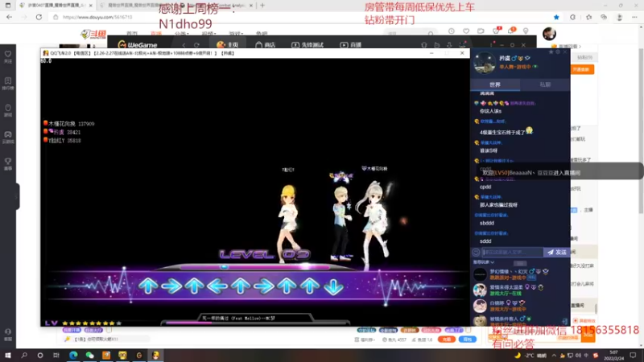
Task: Select 梦幻情缘 in recommended players list
Action: [x=521, y=274]
